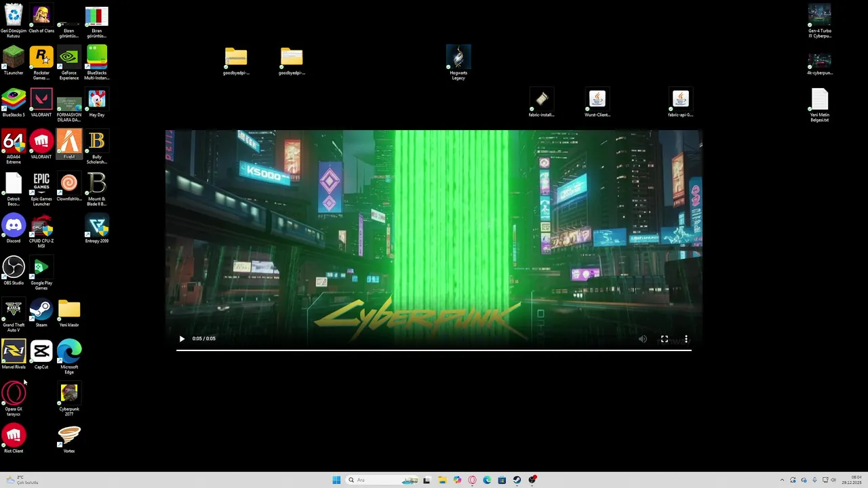Select the BlueStacks 5 icon
Viewport: 868px width, 488px height.
tap(14, 102)
